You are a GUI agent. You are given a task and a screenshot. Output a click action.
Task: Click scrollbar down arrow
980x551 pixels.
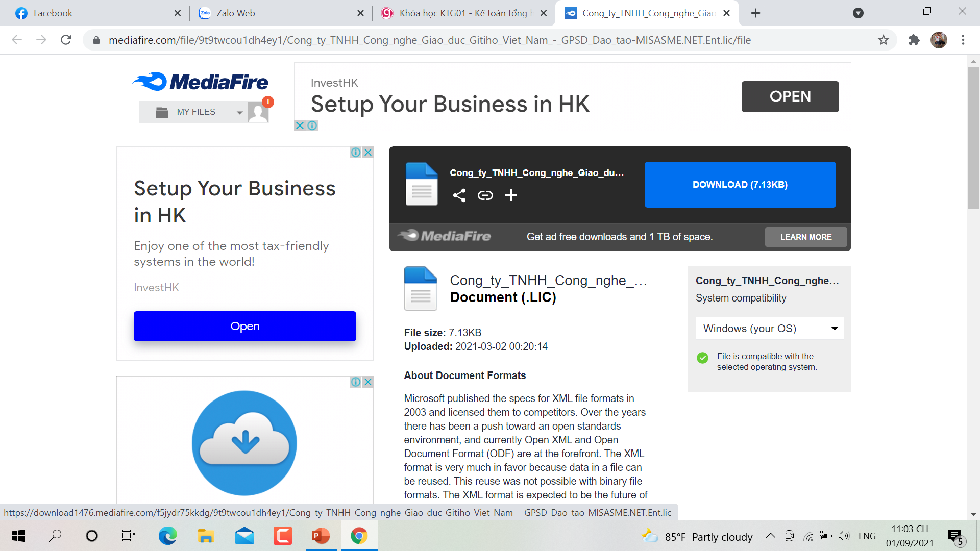coord(973,514)
